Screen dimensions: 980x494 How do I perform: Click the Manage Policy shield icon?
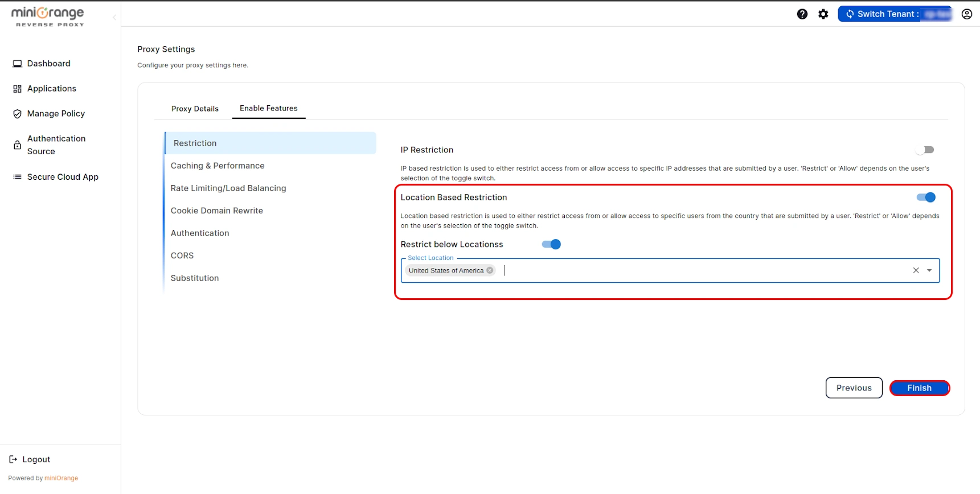click(18, 114)
